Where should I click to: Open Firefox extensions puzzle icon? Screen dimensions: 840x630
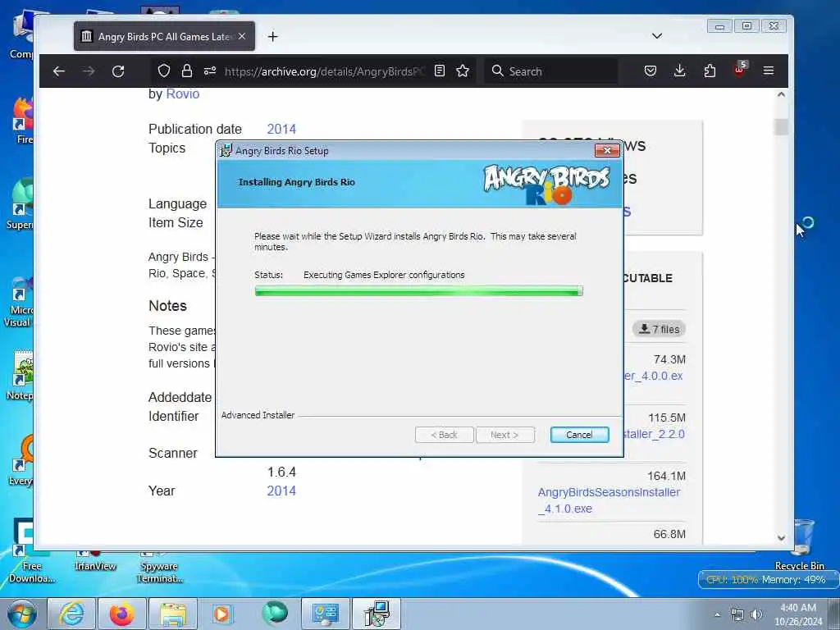(710, 71)
